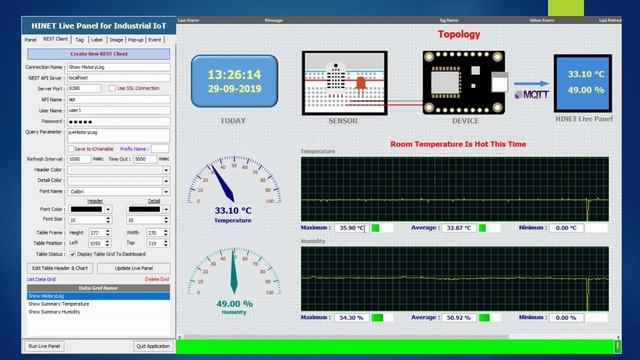
Task: Click Edit Table Header & Chart button
Action: tap(60, 268)
